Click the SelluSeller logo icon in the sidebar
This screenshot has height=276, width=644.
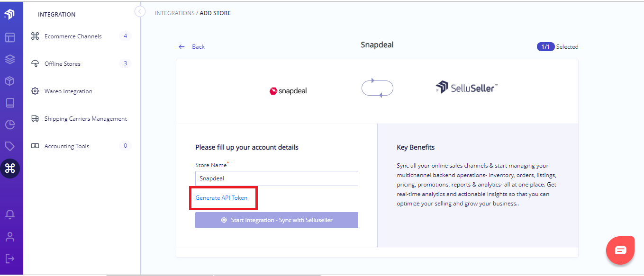9,14
